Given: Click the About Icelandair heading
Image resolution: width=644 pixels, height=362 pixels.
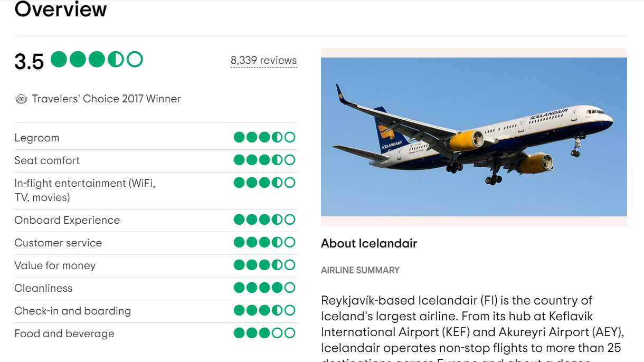Looking at the screenshot, I should [x=369, y=243].
